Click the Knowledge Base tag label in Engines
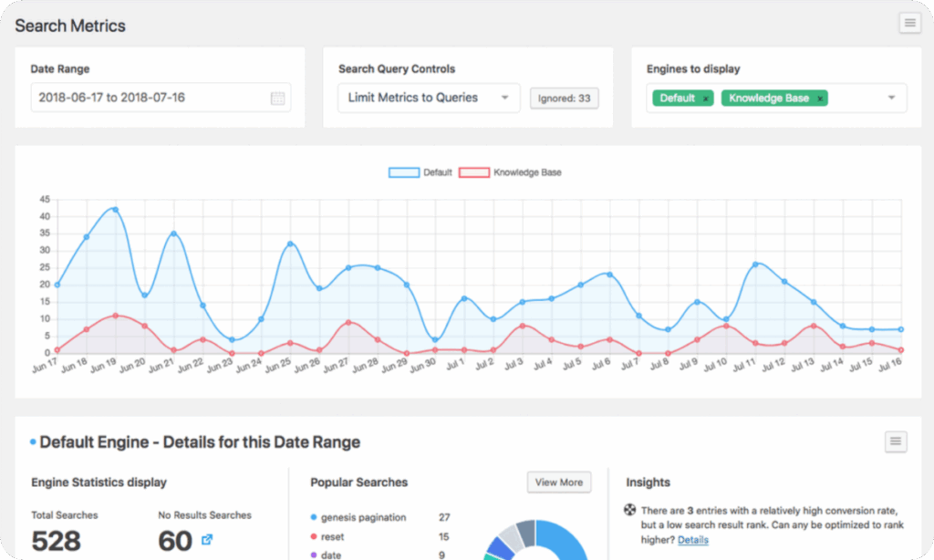This screenshot has height=560, width=934. 769,99
